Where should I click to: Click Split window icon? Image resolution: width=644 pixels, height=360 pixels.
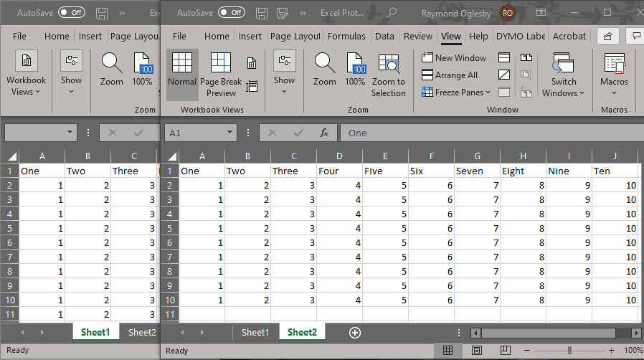504,57
